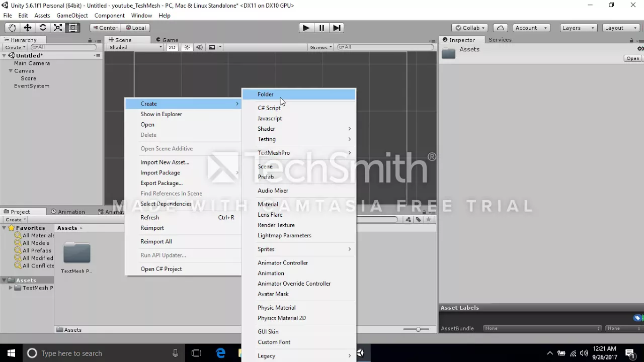Open the Project panel Create dropdown

[15, 220]
